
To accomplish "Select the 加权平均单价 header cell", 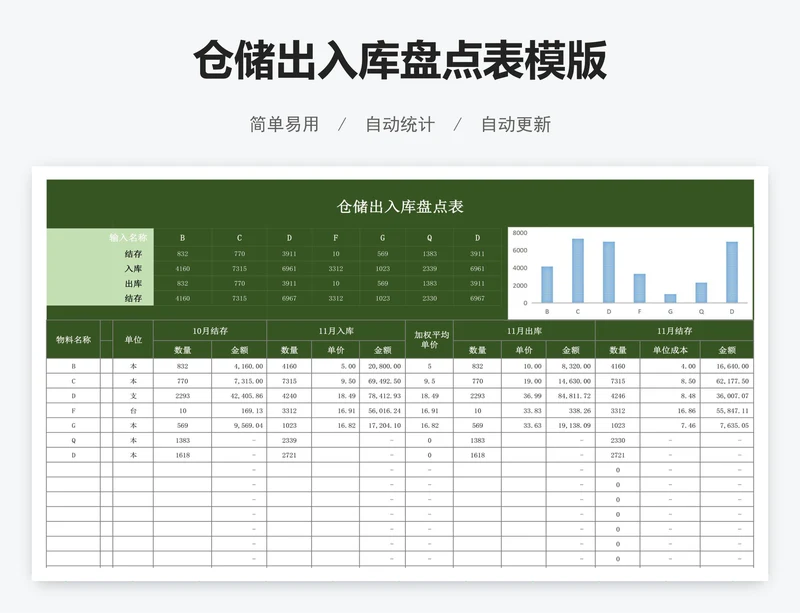I will point(430,339).
